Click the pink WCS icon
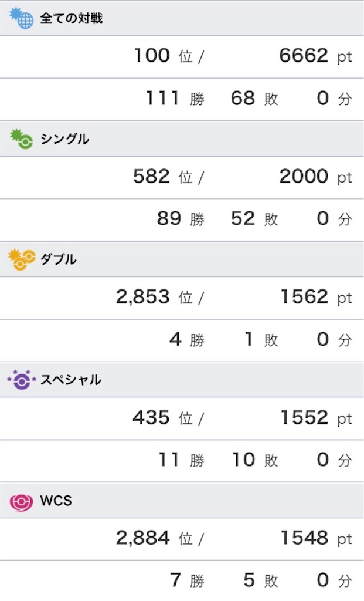The width and height of the screenshot is (364, 601). coord(21,501)
